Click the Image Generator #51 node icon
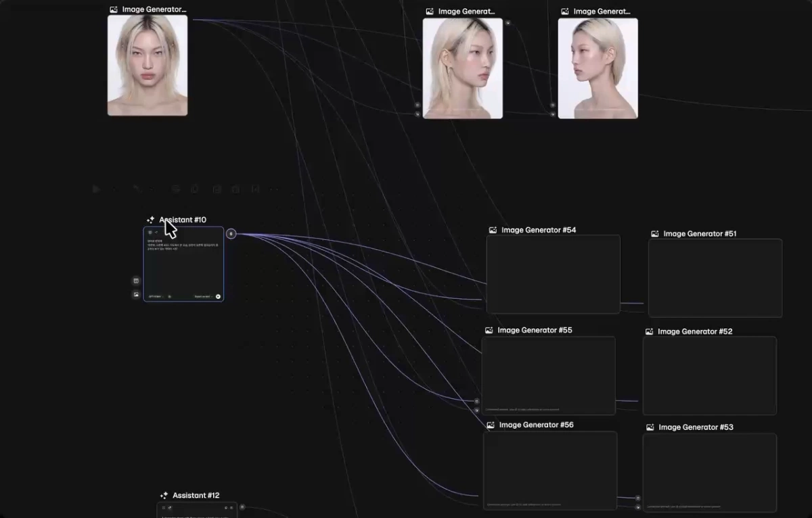 tap(655, 234)
